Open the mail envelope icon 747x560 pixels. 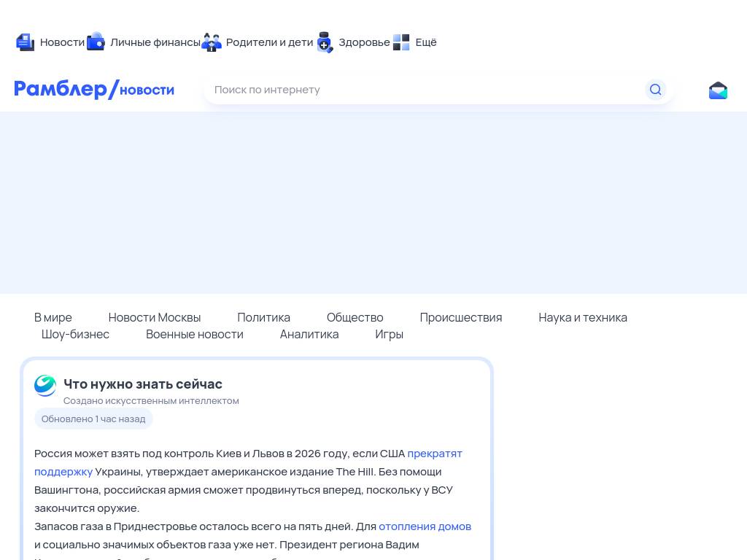point(718,90)
